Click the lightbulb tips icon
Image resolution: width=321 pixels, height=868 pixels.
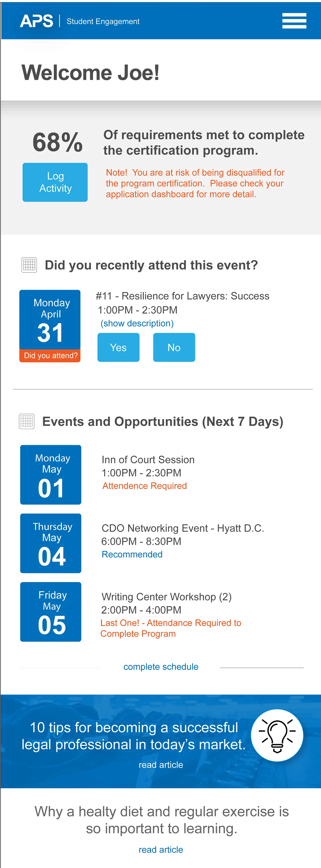(x=277, y=735)
